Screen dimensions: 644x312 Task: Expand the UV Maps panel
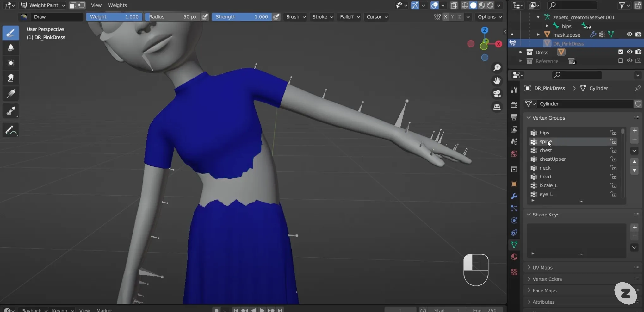click(542, 268)
